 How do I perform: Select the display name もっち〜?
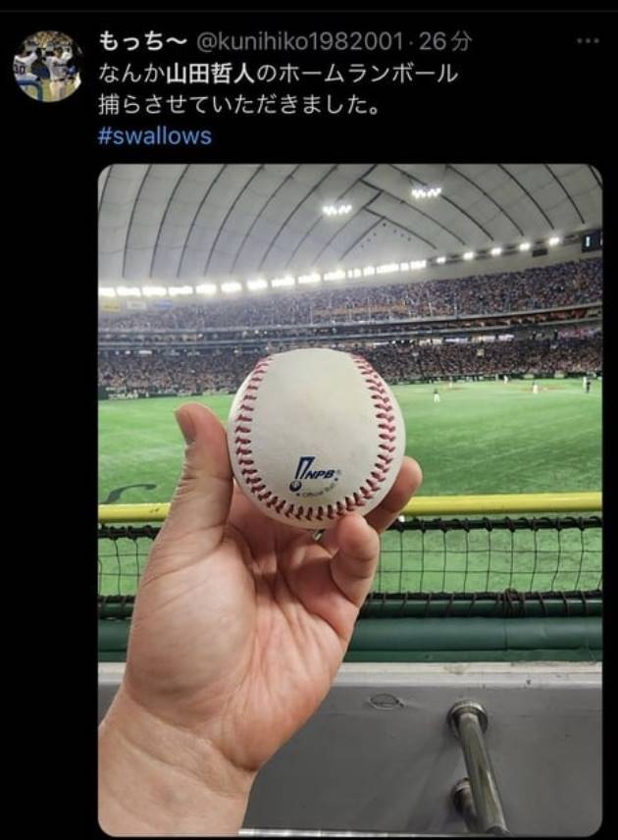tap(142, 41)
